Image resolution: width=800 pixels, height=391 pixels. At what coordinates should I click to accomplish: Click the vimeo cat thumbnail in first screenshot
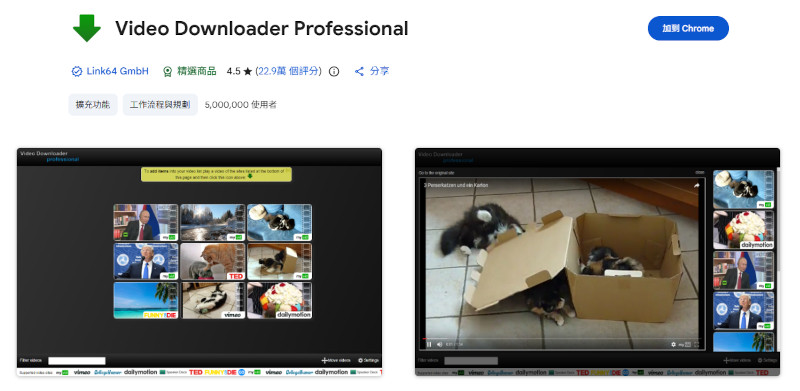tap(212, 300)
